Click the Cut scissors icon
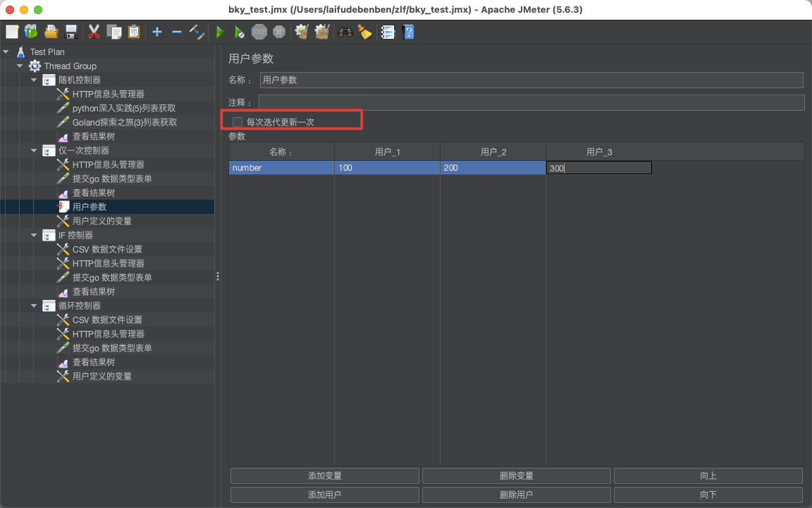 coord(94,32)
